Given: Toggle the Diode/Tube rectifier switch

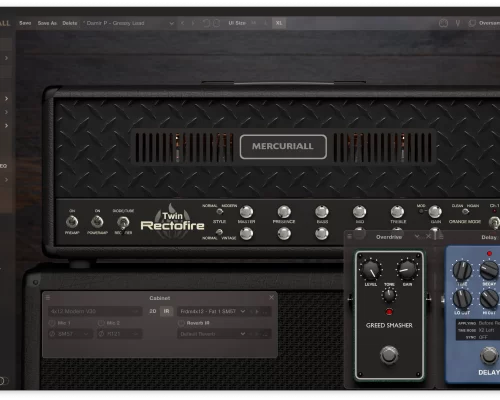Looking at the screenshot, I should (x=123, y=222).
